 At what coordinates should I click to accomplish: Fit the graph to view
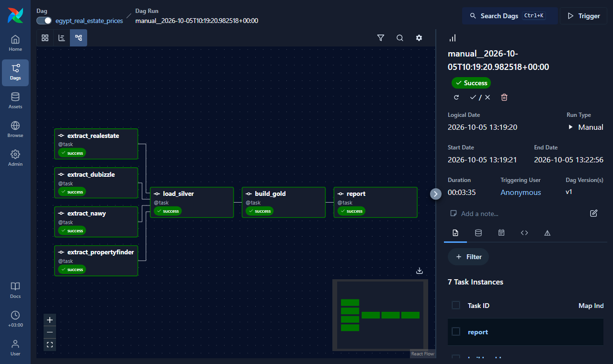50,344
